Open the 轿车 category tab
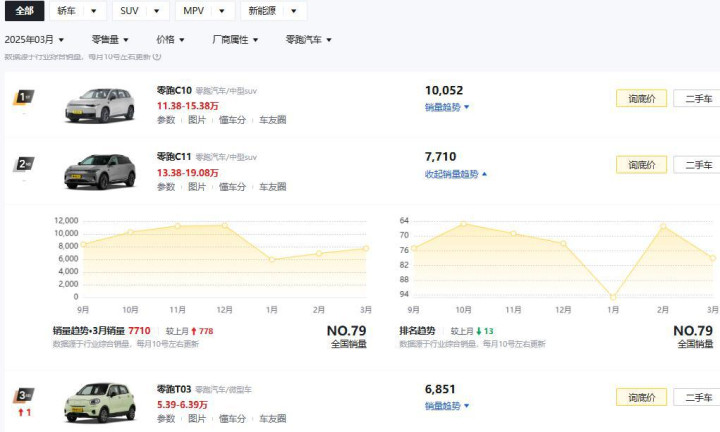Viewport: 720px width, 432px height. click(67, 11)
